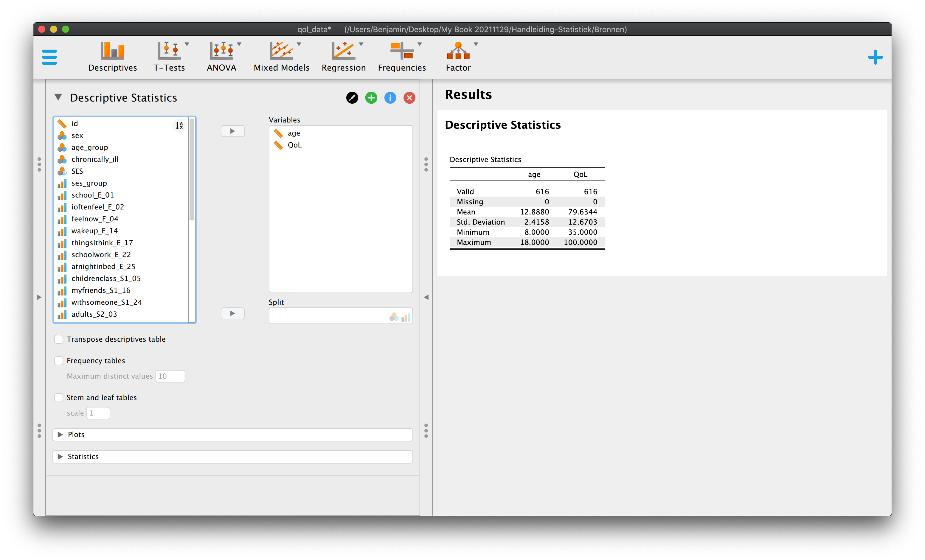Enable Transpose descriptives table checkbox

coord(59,339)
